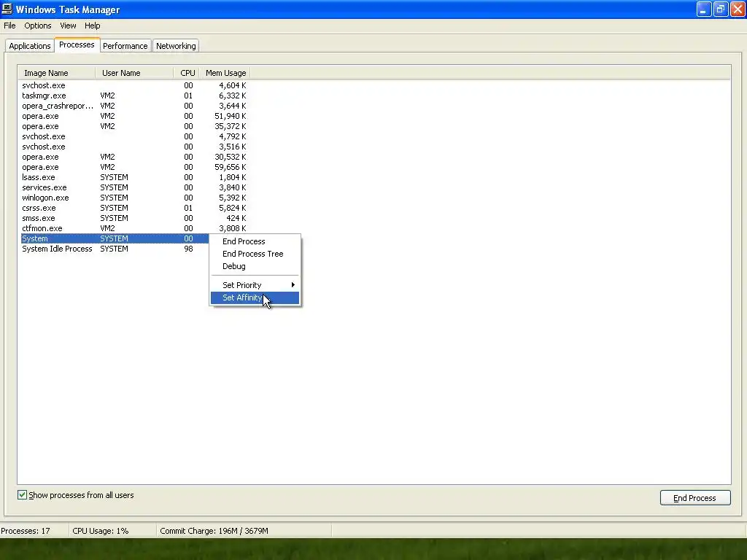Open the View menu
This screenshot has width=747, height=560.
[68, 26]
